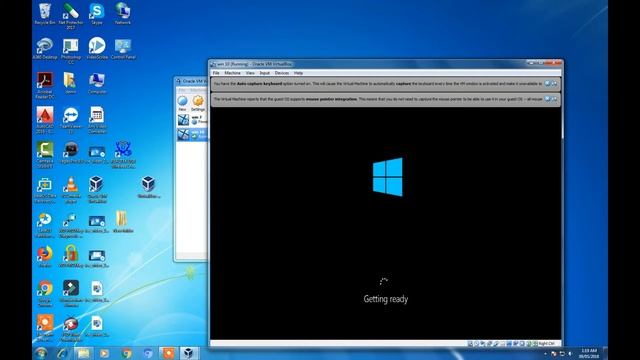The width and height of the screenshot is (640, 360).
Task: Open the Camtasia desktop shortcut
Action: (x=44, y=155)
